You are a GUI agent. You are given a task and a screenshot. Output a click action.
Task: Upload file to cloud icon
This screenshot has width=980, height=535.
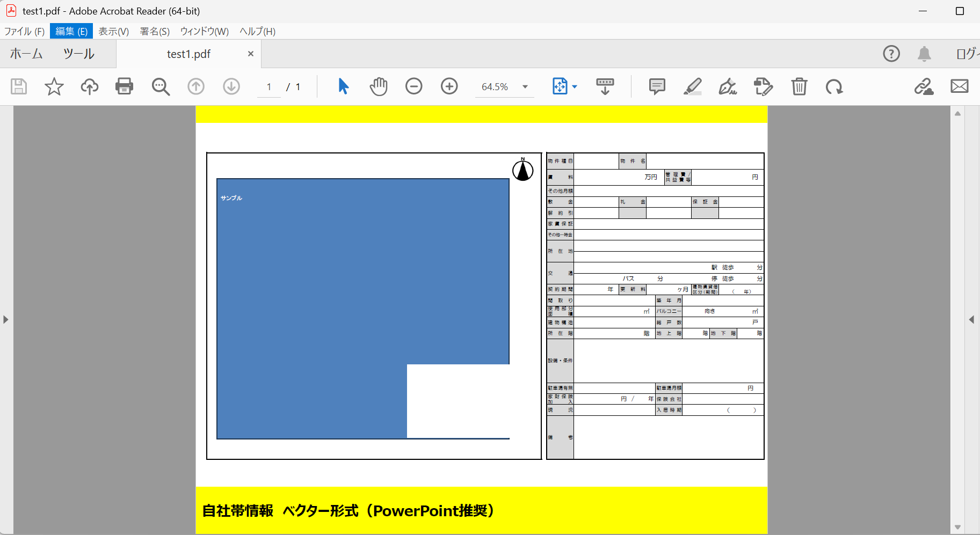click(x=90, y=86)
